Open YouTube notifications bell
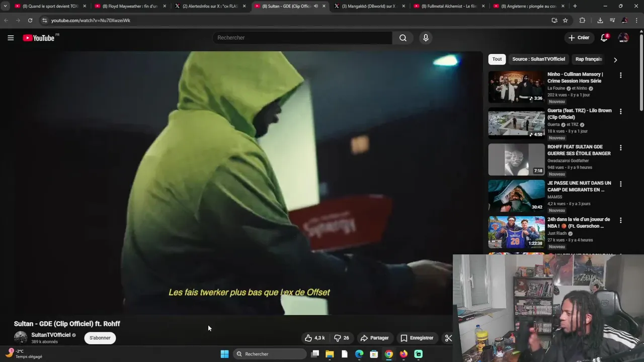 604,38
